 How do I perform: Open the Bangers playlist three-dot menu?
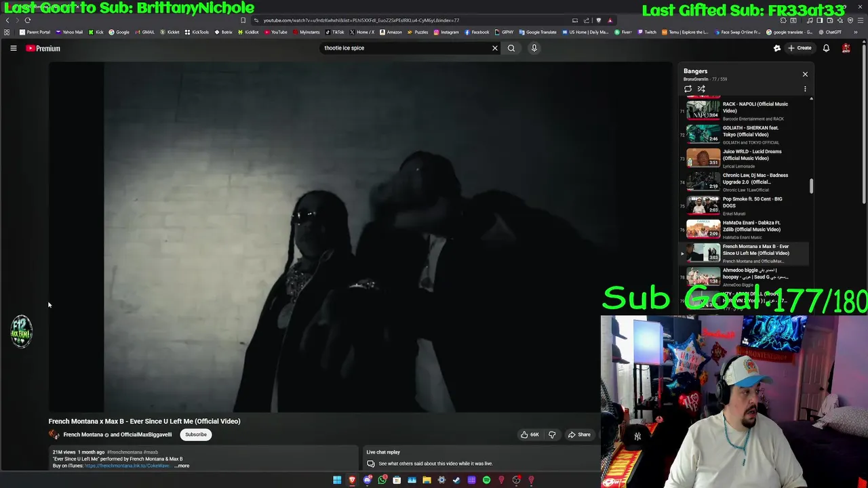click(805, 89)
